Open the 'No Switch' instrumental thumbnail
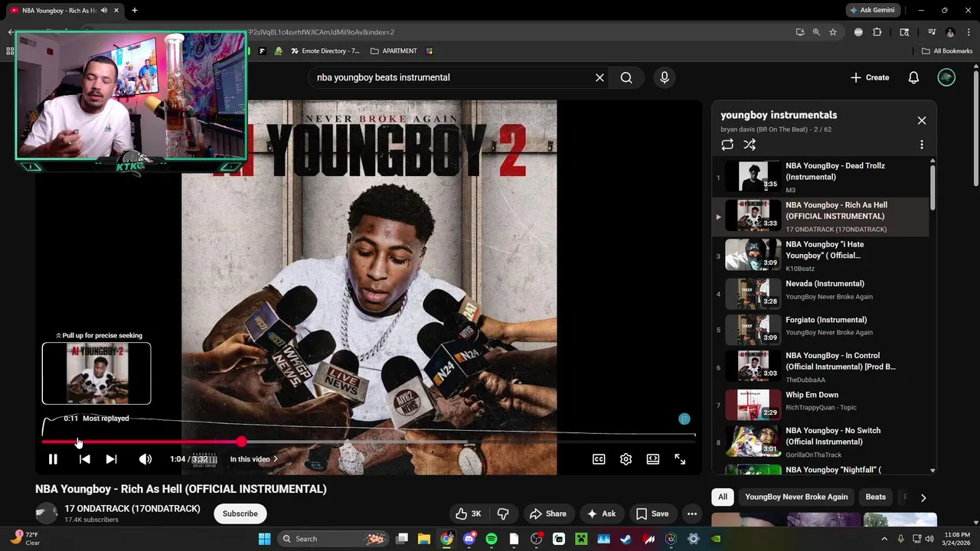The height and width of the screenshot is (551, 980). tap(753, 442)
